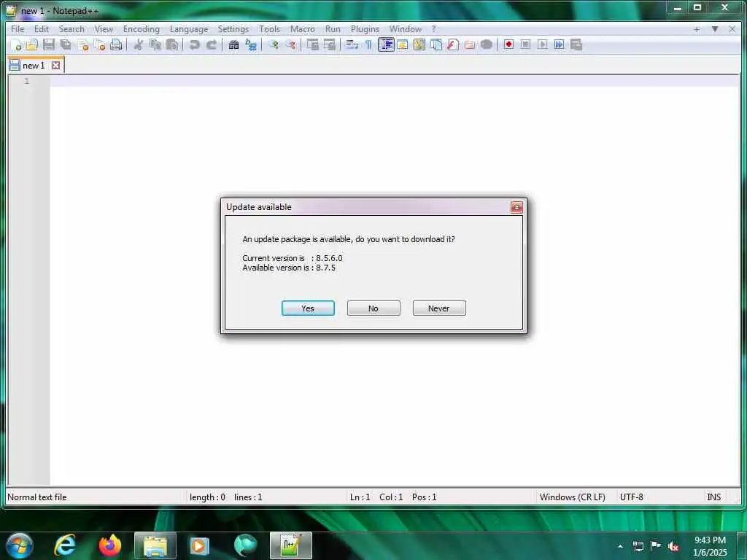Open the Run menu

pyautogui.click(x=333, y=29)
